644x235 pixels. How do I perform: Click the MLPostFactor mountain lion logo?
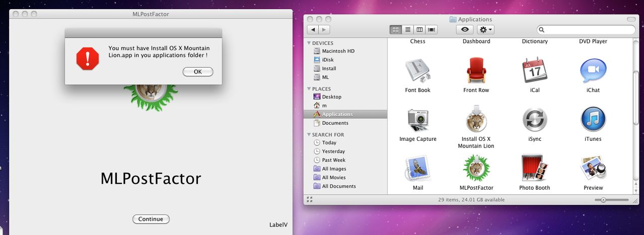(151, 97)
